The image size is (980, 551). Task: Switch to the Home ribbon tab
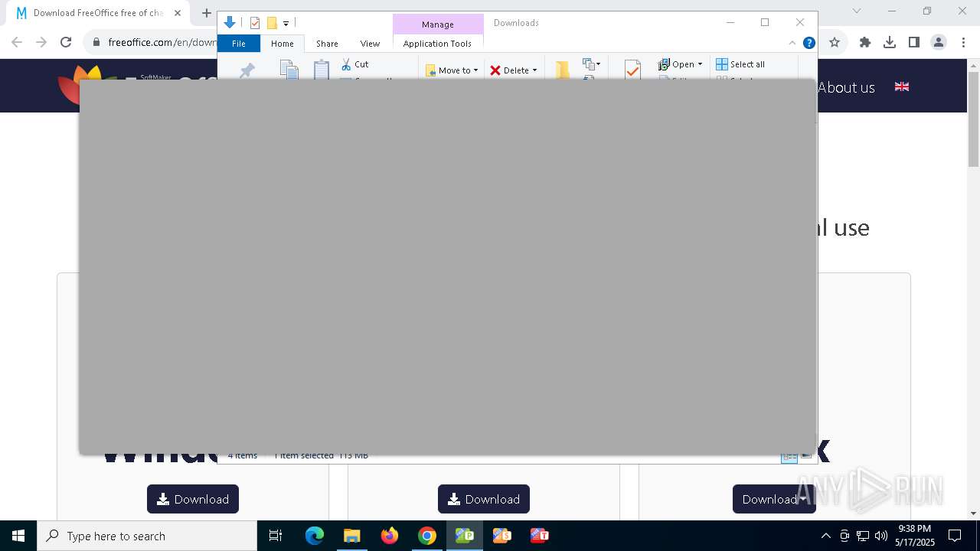tap(283, 44)
